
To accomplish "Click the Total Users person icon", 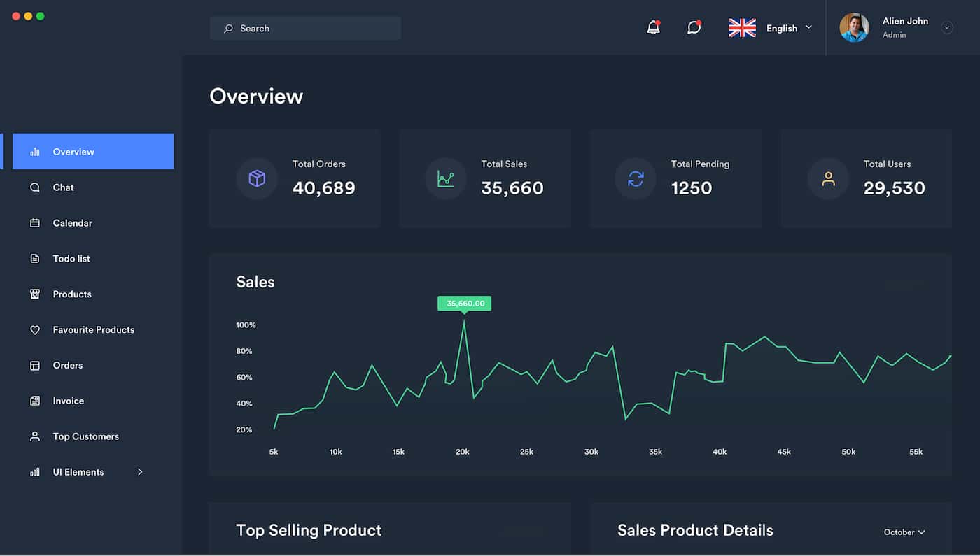I will [828, 178].
